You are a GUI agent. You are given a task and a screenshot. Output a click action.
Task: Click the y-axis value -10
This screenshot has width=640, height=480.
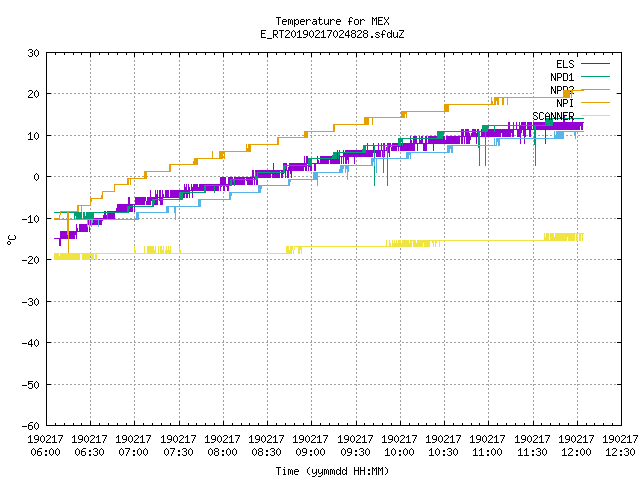click(31, 219)
